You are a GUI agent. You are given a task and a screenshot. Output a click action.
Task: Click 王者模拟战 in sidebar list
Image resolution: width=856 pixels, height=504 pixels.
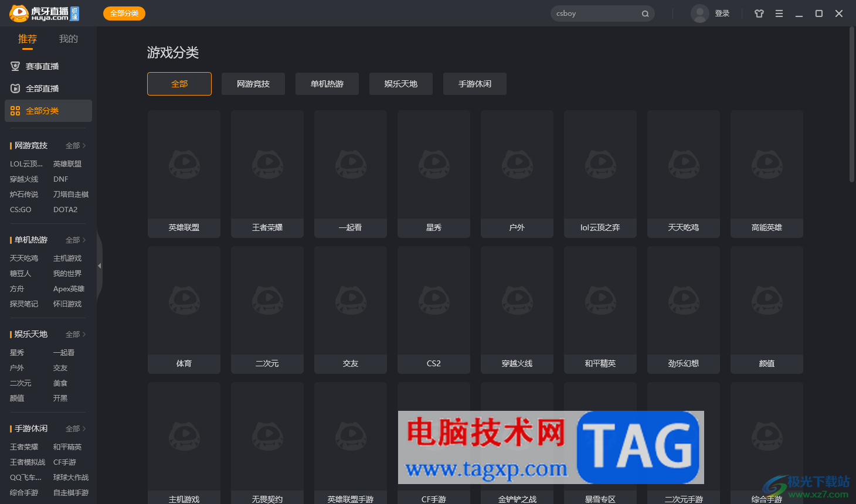point(28,462)
